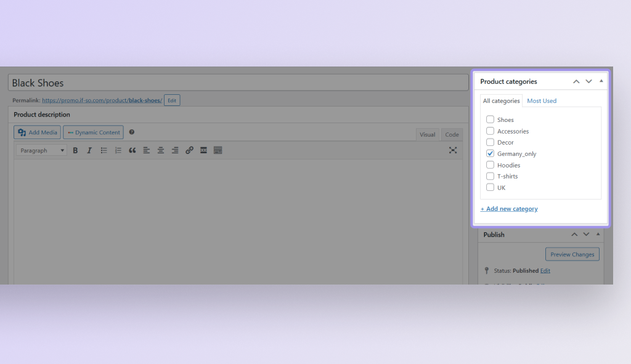
Task: Click the toolbar toggle icon
Action: coord(218,150)
